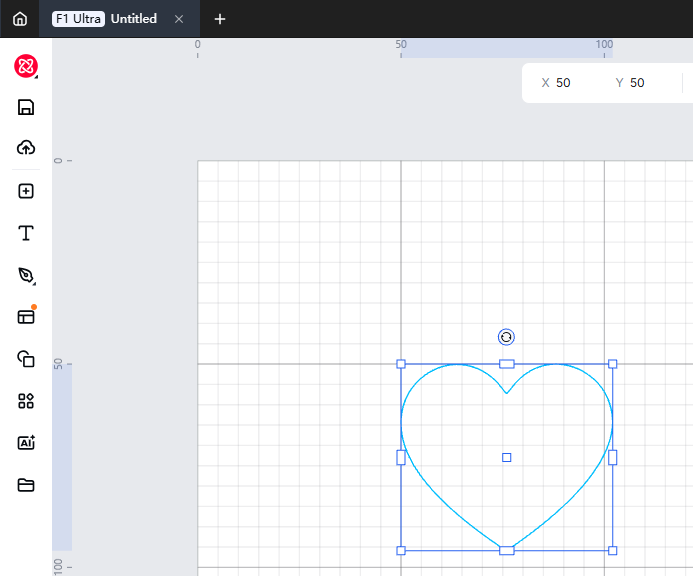
Task: Click the cloud upload icon
Action: (26, 148)
